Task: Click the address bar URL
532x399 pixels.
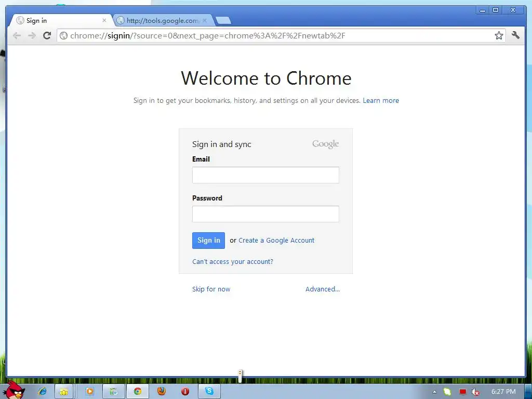Action: click(x=208, y=36)
